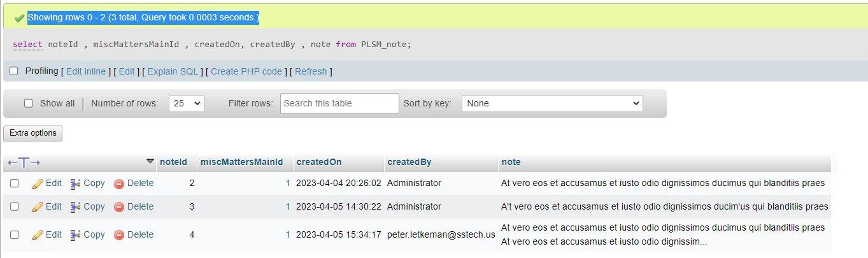Click the Copy icon for noteId 3

(x=76, y=207)
